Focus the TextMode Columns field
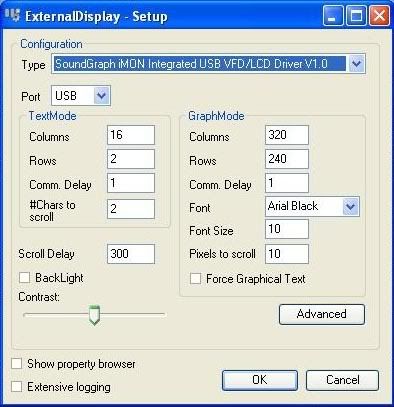 pos(131,135)
